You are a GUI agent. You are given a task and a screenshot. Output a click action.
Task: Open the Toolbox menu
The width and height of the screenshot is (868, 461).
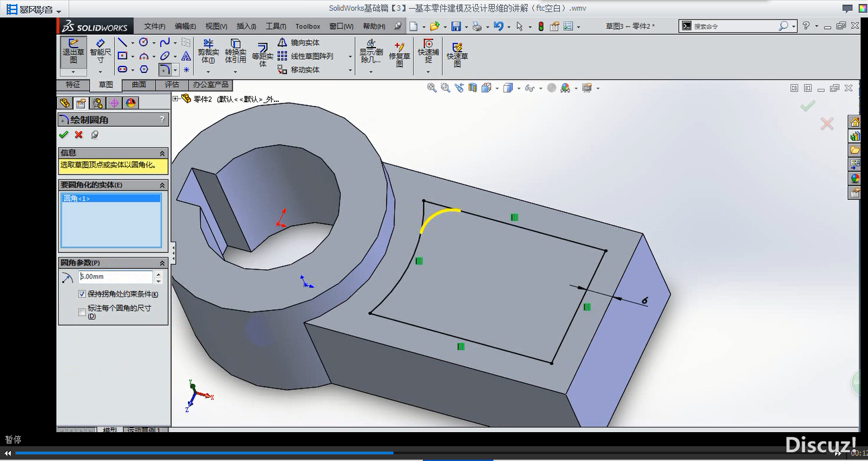tap(307, 26)
